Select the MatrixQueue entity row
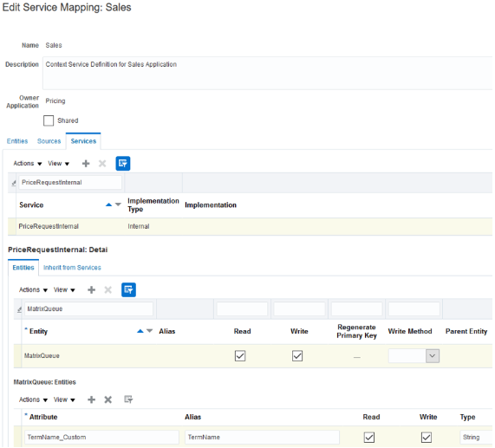 click(x=253, y=356)
